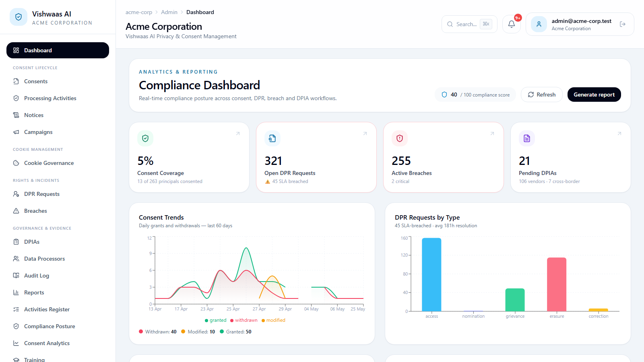The image size is (644, 362).
Task: Click the Vishwaas AI shield logo
Action: pyautogui.click(x=19, y=17)
